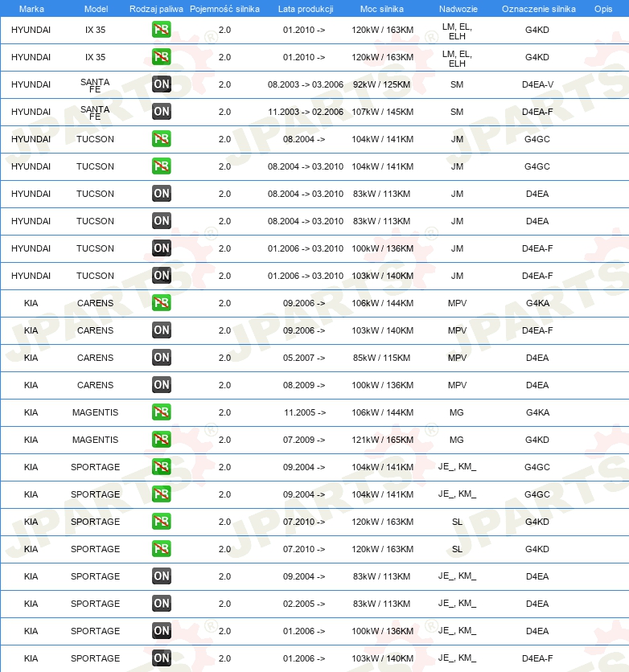Click the ON icon in the Sportage D4EA-F row
629x672 pixels.
(161, 658)
